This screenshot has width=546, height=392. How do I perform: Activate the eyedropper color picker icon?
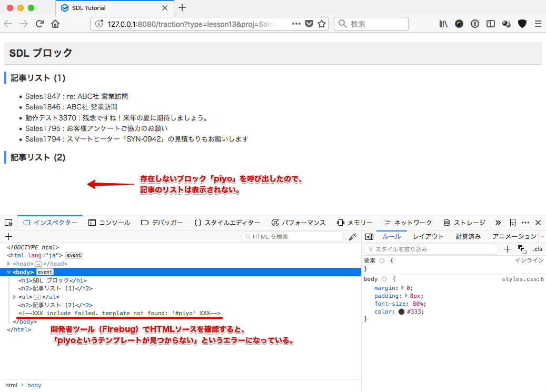click(352, 237)
